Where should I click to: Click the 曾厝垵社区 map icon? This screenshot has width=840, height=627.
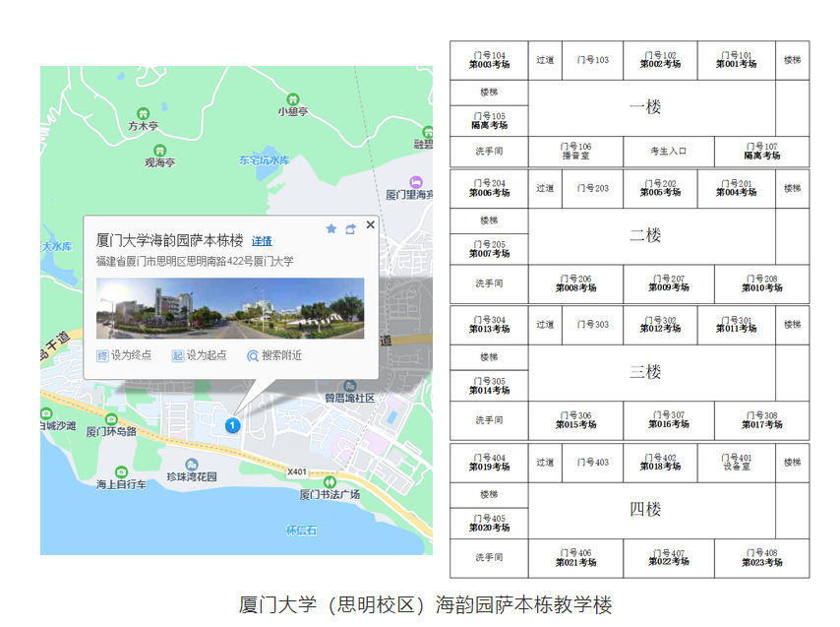pos(350,387)
